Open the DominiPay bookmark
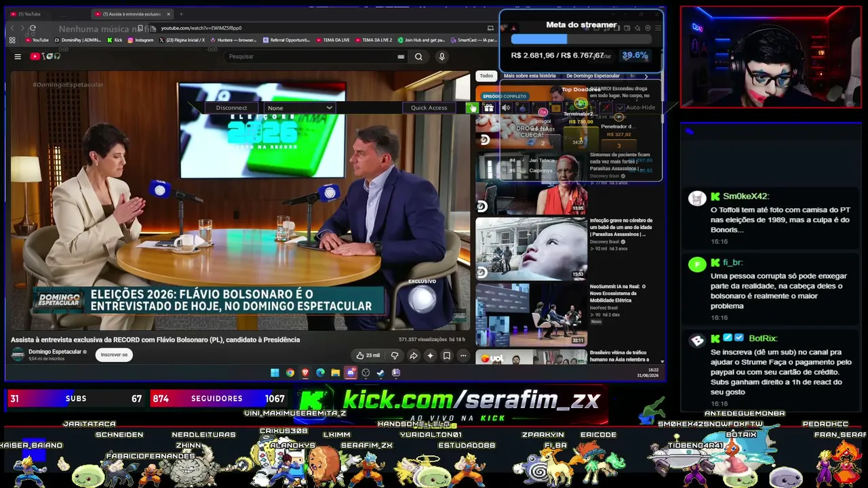868x488 pixels. 78,40
